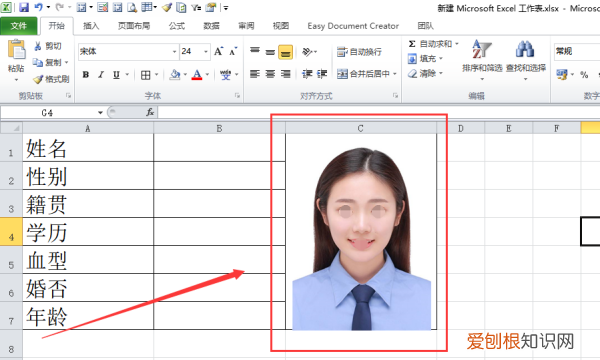The image size is (600, 360).
Task: Switch to the Data (数据) tab
Action: click(211, 26)
